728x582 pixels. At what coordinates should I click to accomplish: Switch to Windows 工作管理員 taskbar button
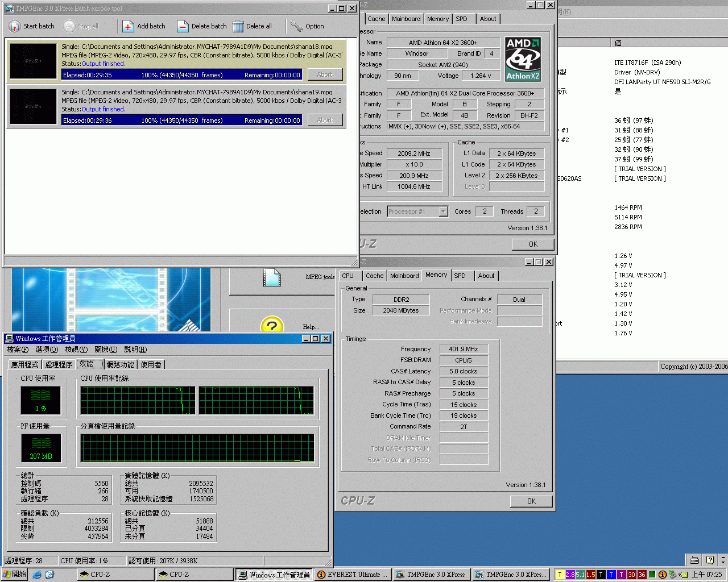click(x=275, y=575)
